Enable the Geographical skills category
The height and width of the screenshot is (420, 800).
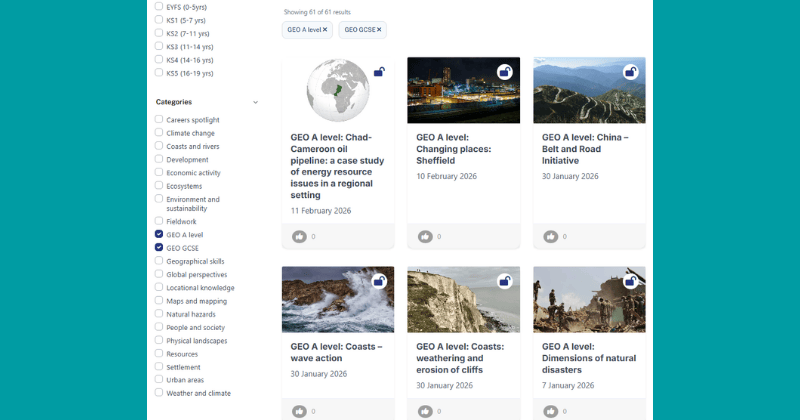[x=159, y=261]
